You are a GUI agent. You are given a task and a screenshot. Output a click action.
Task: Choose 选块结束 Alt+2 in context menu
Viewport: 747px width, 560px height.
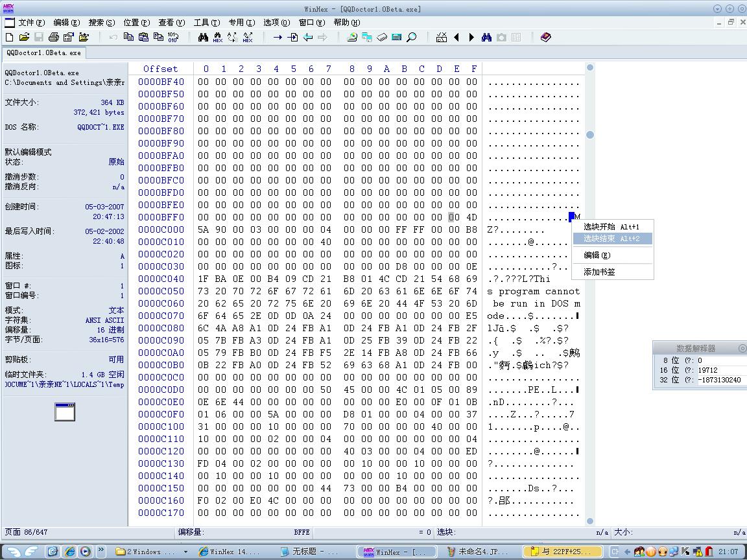(x=613, y=238)
